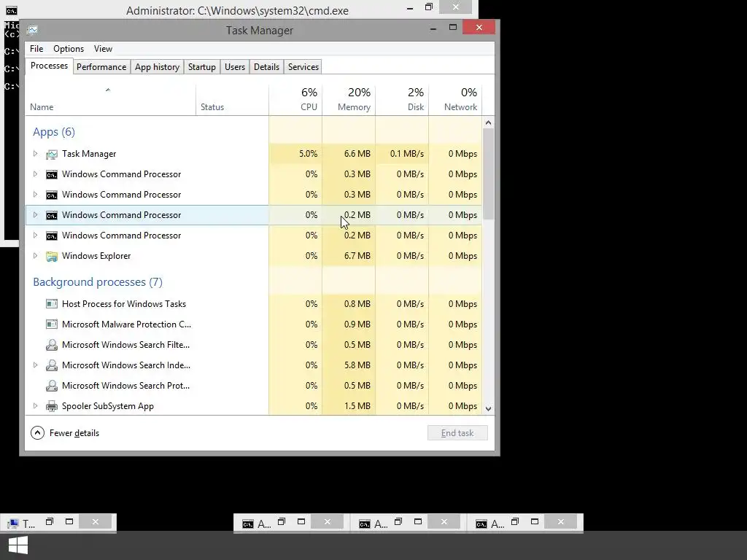747x560 pixels.
Task: Click the Windows Start button
Action: 18,545
